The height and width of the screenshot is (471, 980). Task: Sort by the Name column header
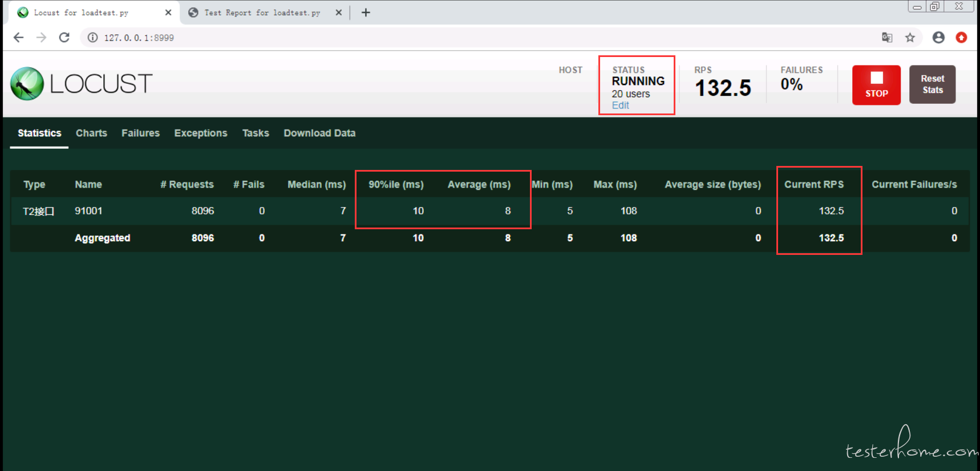coord(88,184)
